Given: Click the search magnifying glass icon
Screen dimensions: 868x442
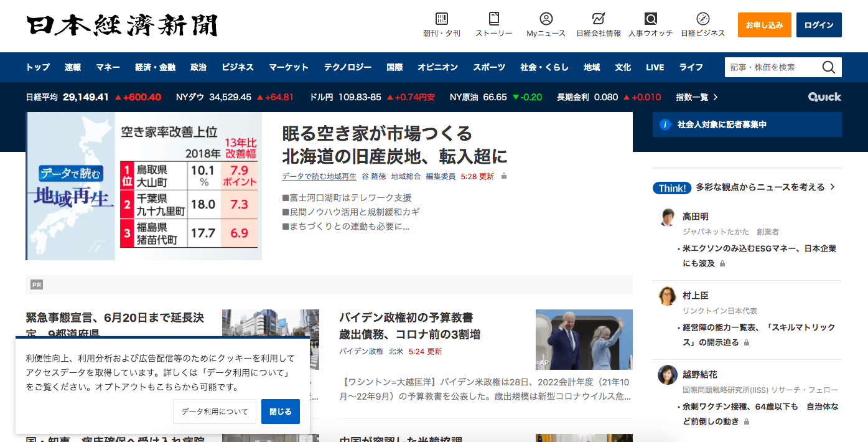Looking at the screenshot, I should (828, 67).
